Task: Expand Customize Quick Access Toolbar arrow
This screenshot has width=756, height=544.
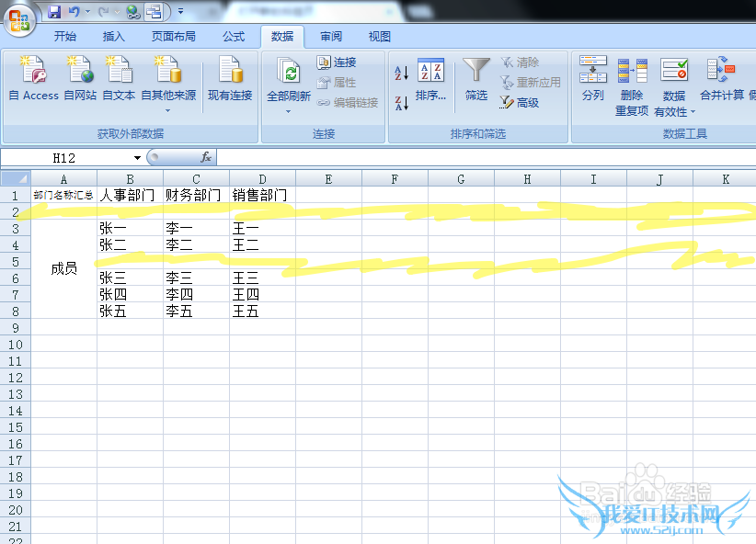Action: (181, 11)
